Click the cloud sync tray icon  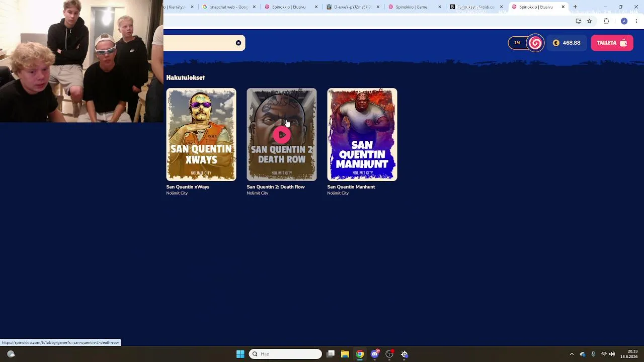point(583,354)
